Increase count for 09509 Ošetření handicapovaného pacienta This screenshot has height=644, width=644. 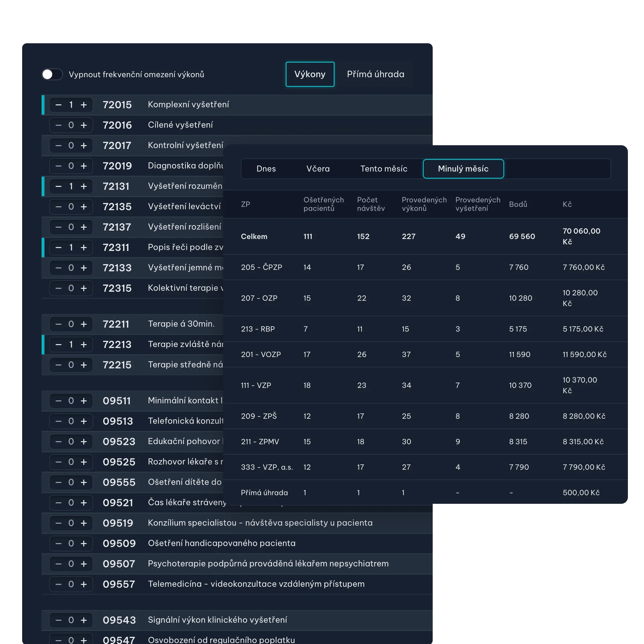(x=84, y=543)
